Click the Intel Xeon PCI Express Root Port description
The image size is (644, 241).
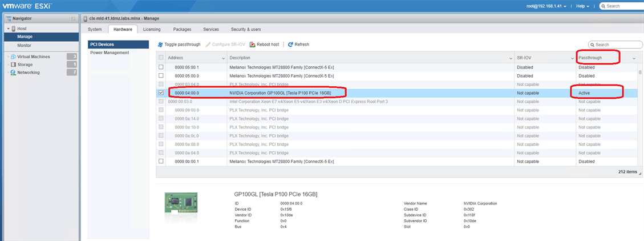click(x=309, y=101)
